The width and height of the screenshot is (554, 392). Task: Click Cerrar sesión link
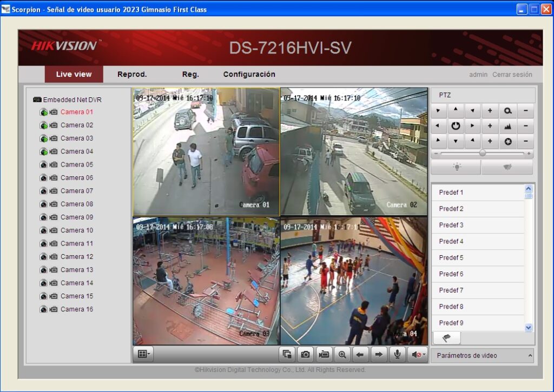coord(512,75)
